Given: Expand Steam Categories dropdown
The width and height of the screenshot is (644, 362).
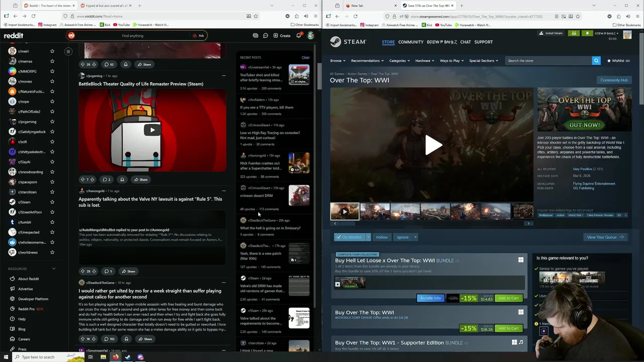Looking at the screenshot, I should point(399,61).
